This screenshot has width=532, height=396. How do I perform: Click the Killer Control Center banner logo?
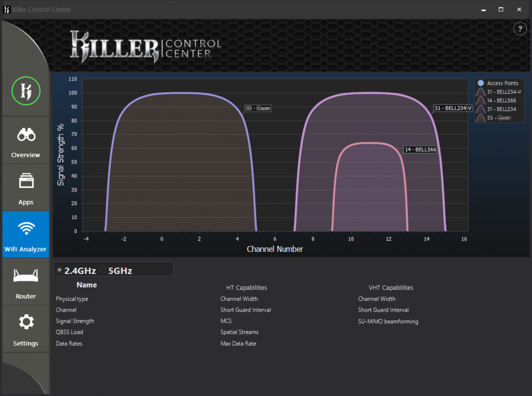pyautogui.click(x=146, y=47)
